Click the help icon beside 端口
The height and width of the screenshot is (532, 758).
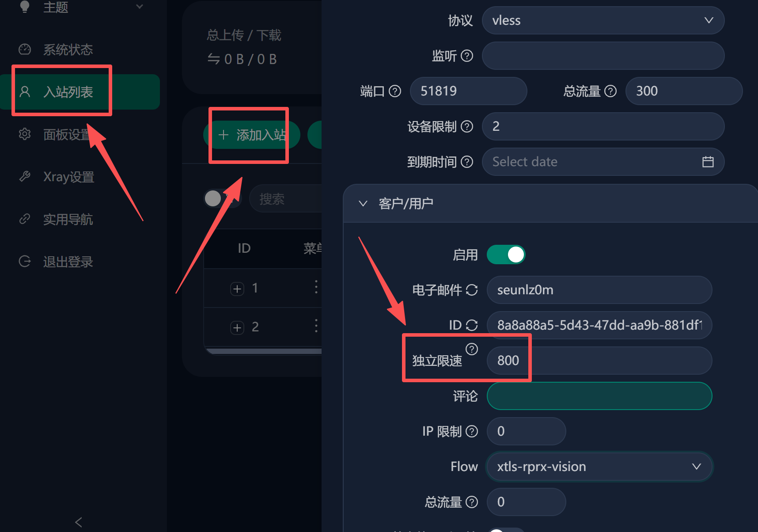click(x=395, y=91)
